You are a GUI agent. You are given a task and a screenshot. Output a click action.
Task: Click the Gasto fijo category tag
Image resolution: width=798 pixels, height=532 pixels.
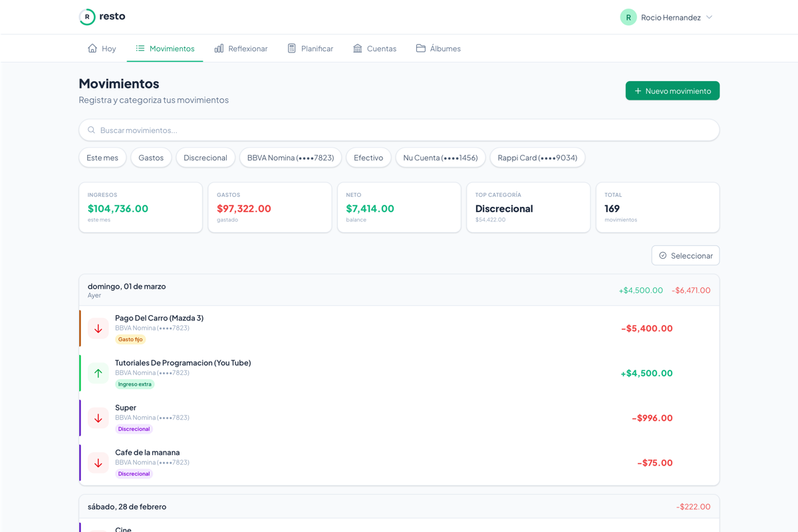click(130, 339)
